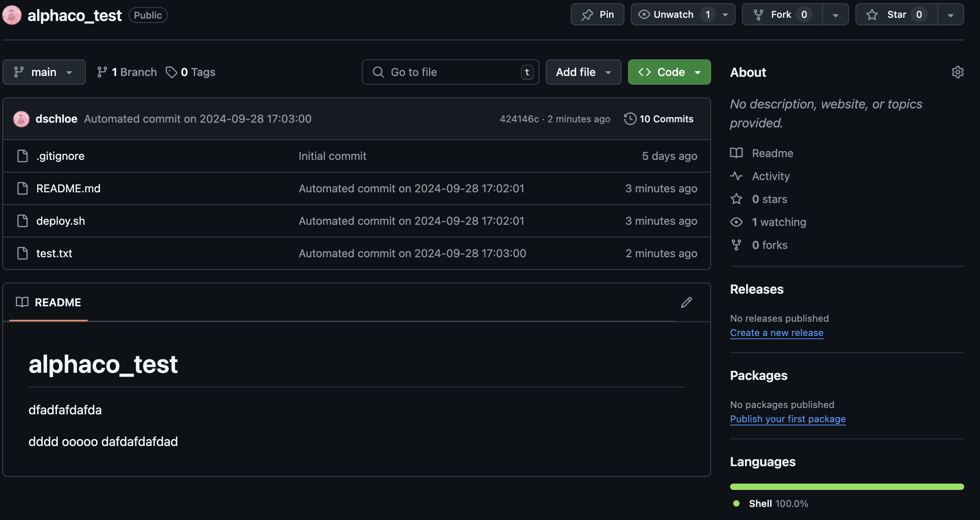Viewport: 980px width, 520px height.
Task: Open the test.txt file
Action: click(x=54, y=253)
